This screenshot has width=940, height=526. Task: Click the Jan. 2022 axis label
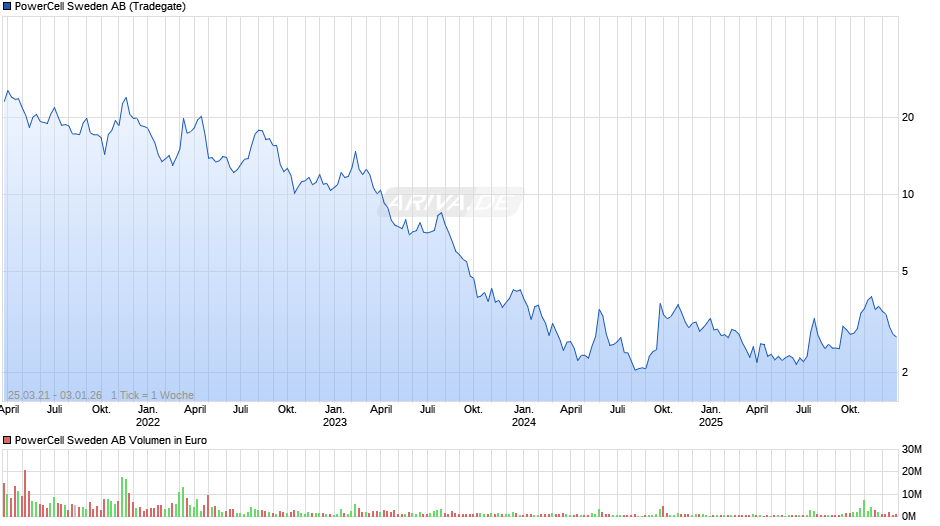pos(147,416)
